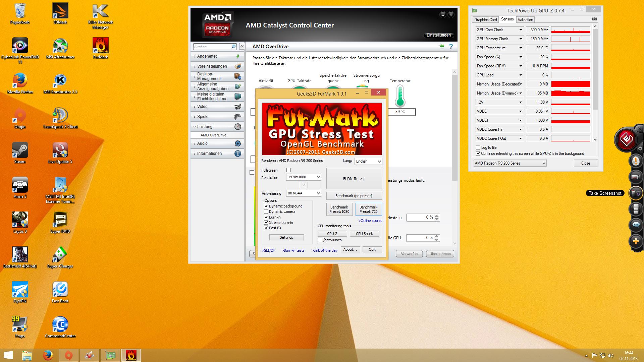Screen dimensions: 644x362
Task: Enable the Fullscreen checkbox in FurMark
Action: pos(288,170)
